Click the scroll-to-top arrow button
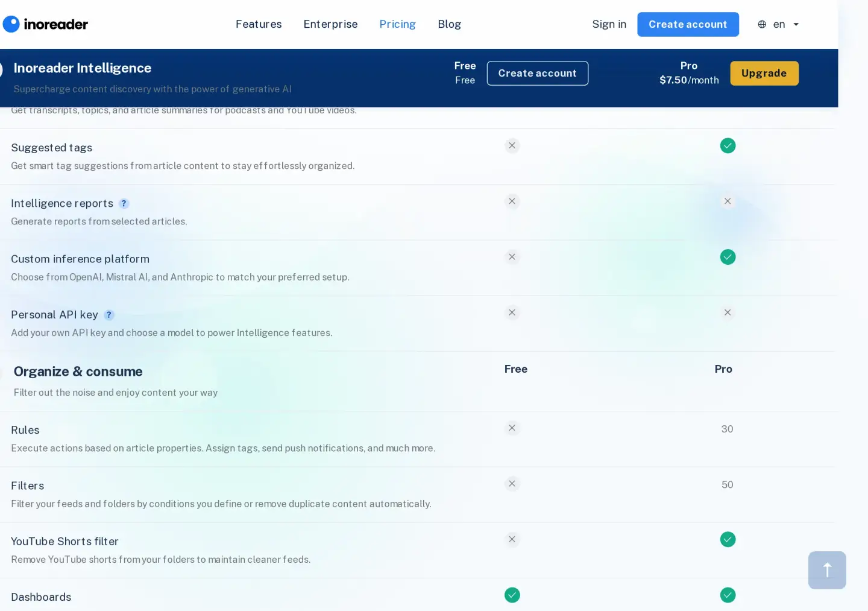This screenshot has height=611, width=868. (x=827, y=570)
